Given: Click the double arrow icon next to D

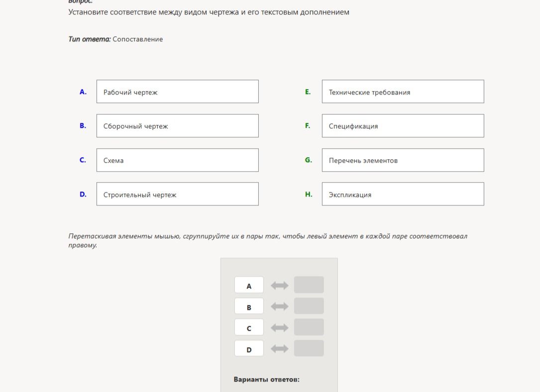Looking at the screenshot, I should (x=279, y=349).
